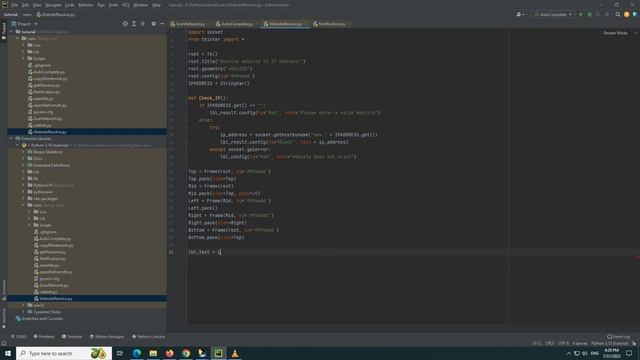Screen dimensions: 640x360
Task: Click the Windows taskbar search box
Action: pyautogui.click(x=64, y=353)
